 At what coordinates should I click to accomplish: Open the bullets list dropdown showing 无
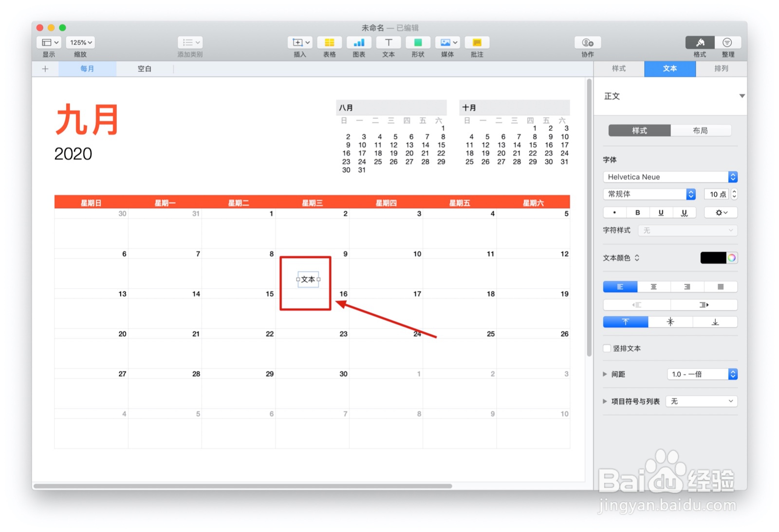[x=702, y=402]
